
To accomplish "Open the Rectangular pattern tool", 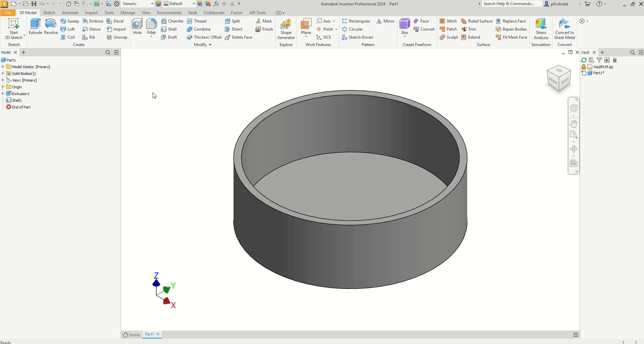I will [x=356, y=21].
